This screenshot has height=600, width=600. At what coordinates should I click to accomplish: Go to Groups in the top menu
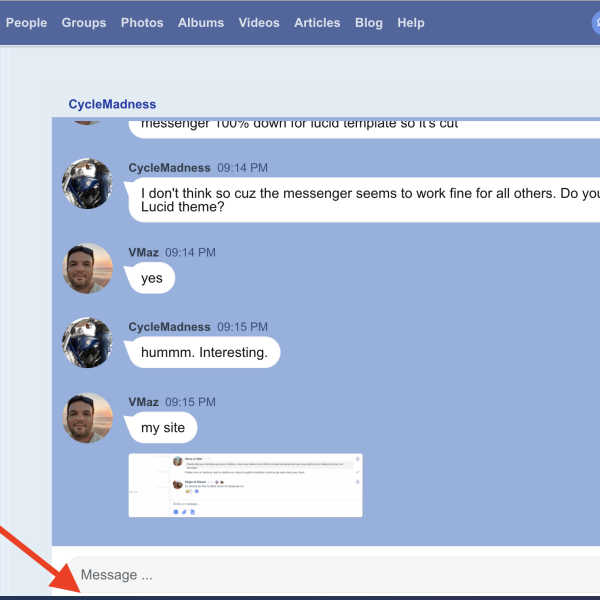(83, 22)
